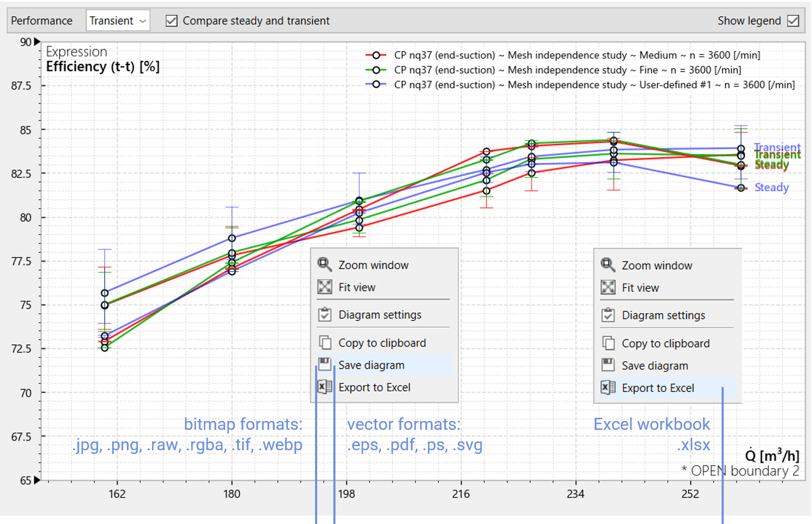Click the Zoom window magnifier icon in right menu
The image size is (812, 524).
pyautogui.click(x=608, y=265)
